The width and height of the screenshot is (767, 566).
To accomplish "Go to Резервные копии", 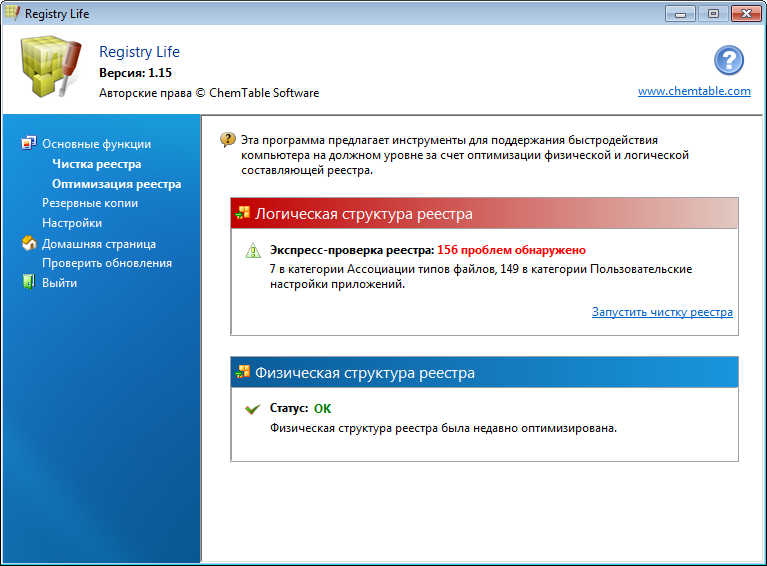I will [90, 203].
